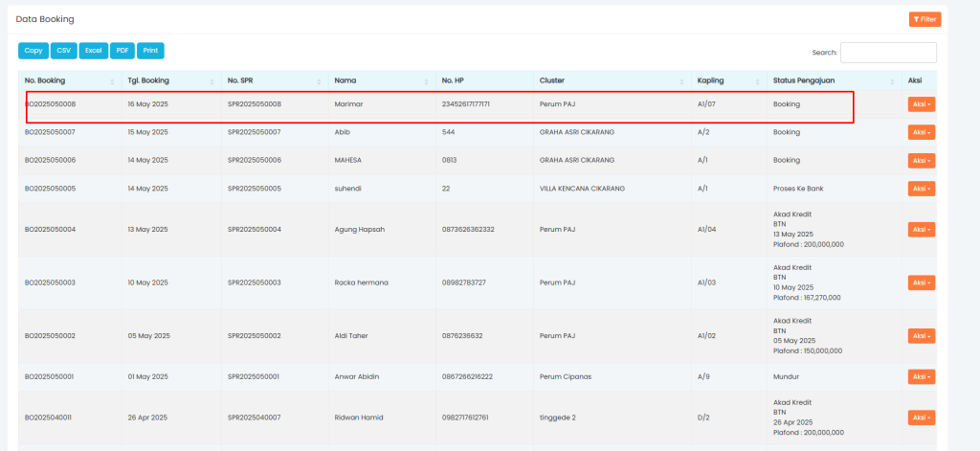
Task: Click into the Search input field
Action: [x=887, y=53]
